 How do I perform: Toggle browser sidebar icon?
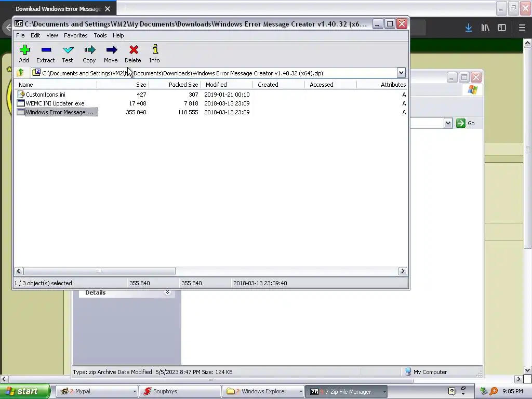coord(502,28)
